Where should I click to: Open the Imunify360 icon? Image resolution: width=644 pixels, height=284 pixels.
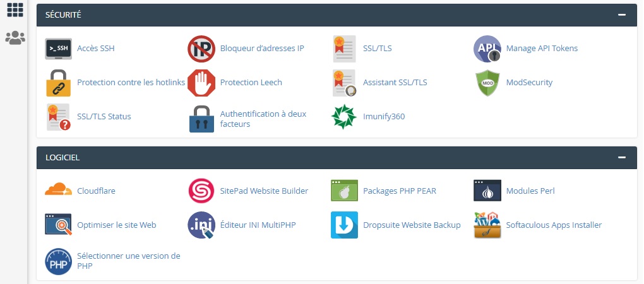pos(344,117)
